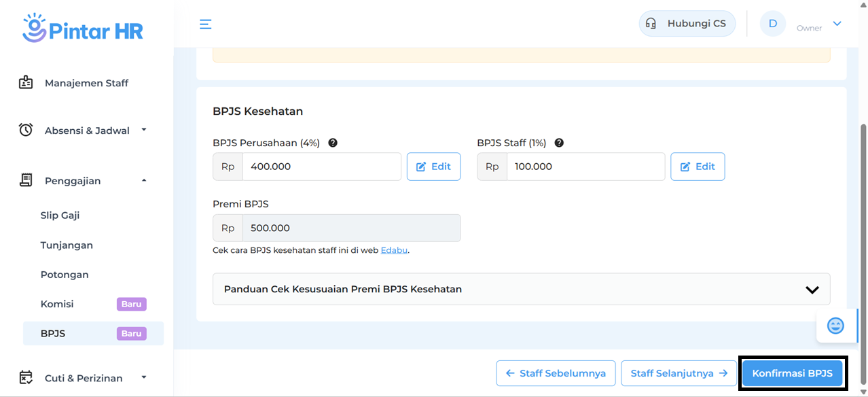Click the hamburger menu icon
Screen dimensions: 868x397
click(x=205, y=24)
